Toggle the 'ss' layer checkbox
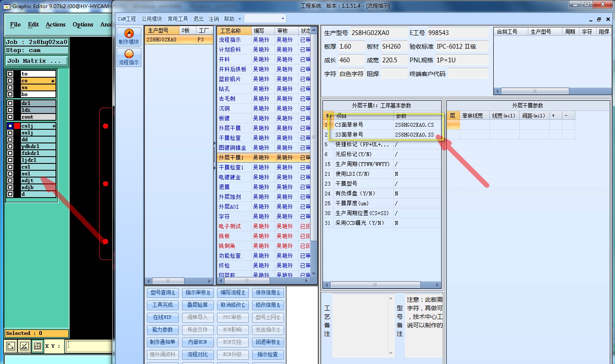 click(10, 87)
